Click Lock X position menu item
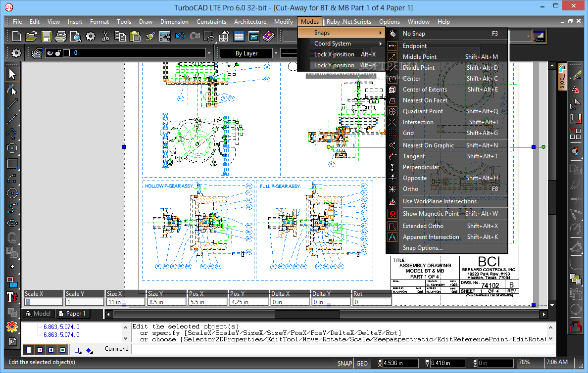The height and width of the screenshot is (373, 588). (341, 54)
